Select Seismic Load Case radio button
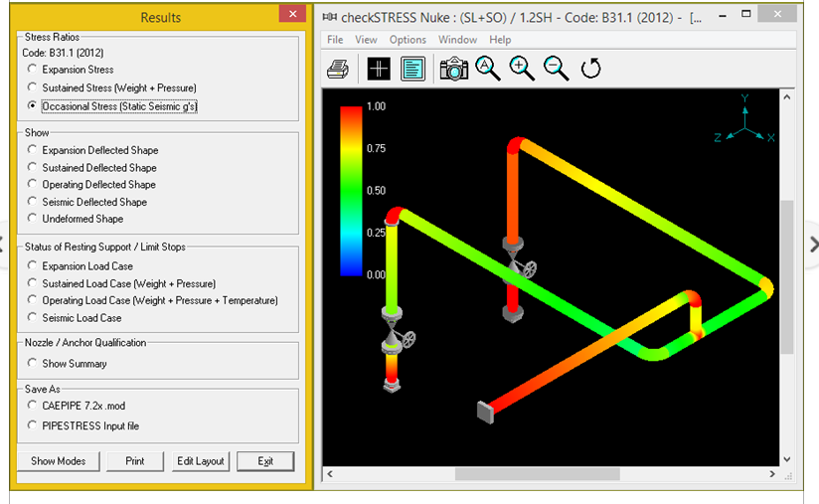The width and height of the screenshot is (819, 504). click(x=34, y=318)
